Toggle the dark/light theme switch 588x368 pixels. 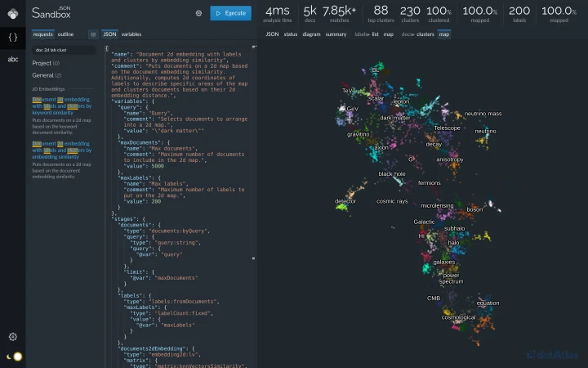tap(15, 357)
